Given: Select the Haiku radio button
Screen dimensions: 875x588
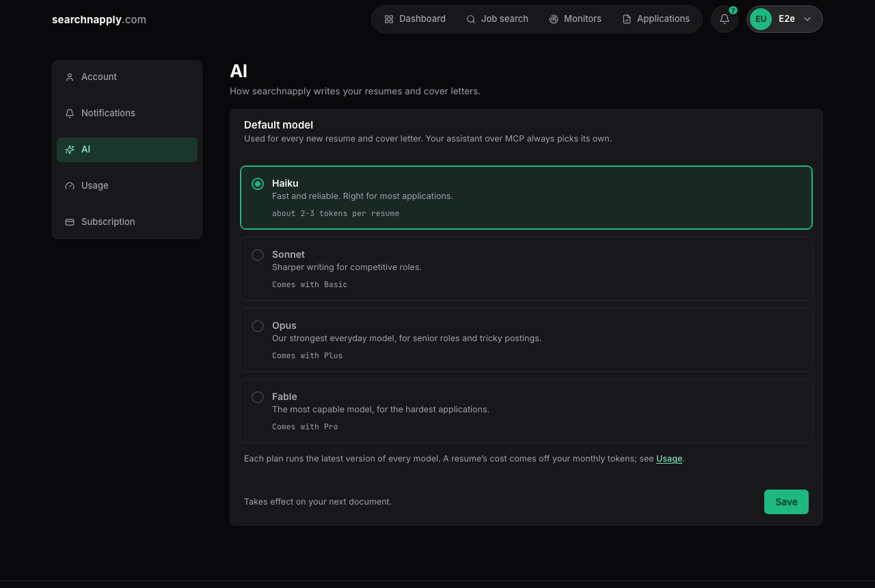Looking at the screenshot, I should coord(258,184).
